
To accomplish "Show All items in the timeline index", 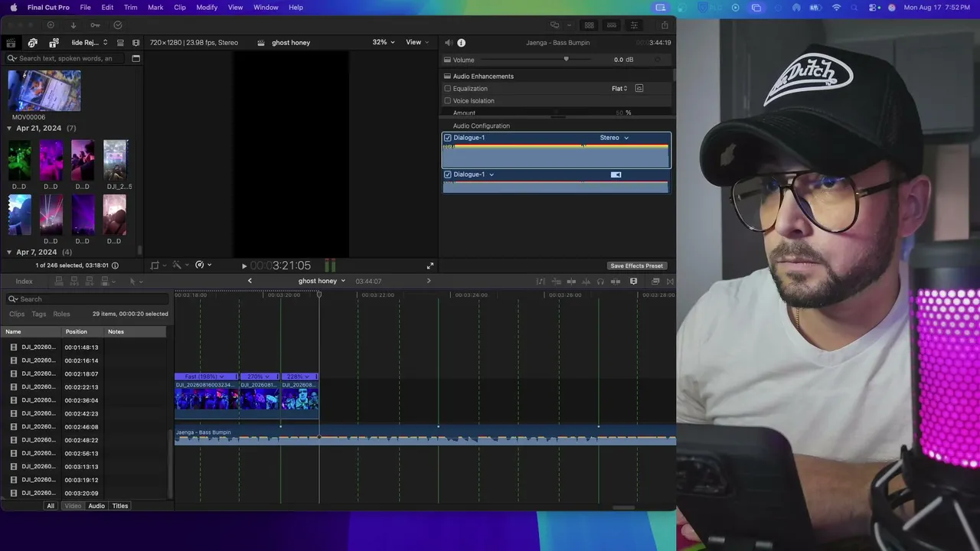I will (51, 506).
